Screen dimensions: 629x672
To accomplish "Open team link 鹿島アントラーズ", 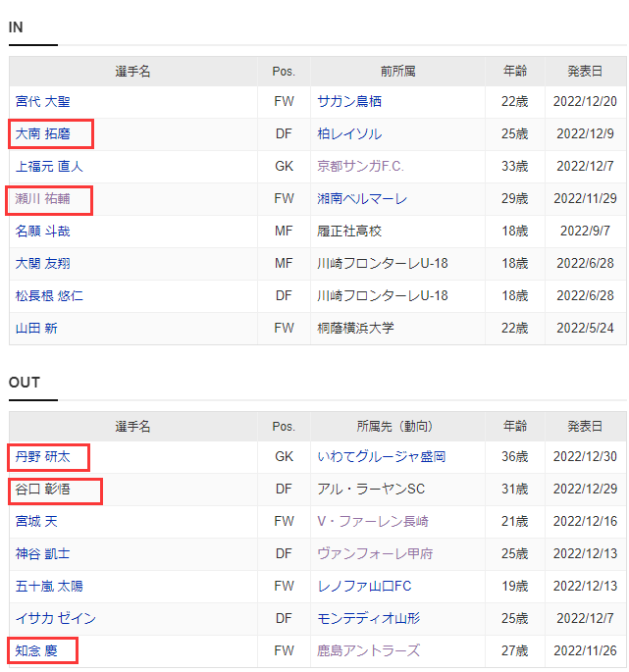I will coord(368,651).
